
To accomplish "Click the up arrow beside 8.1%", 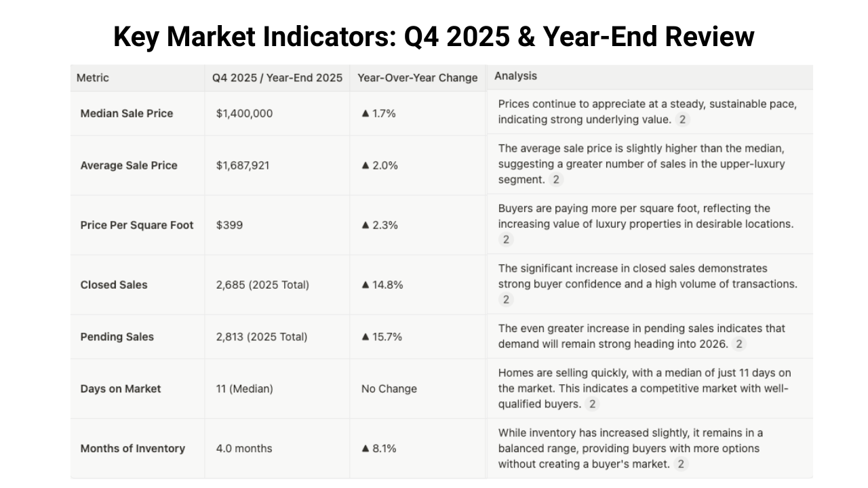I will pyautogui.click(x=366, y=449).
